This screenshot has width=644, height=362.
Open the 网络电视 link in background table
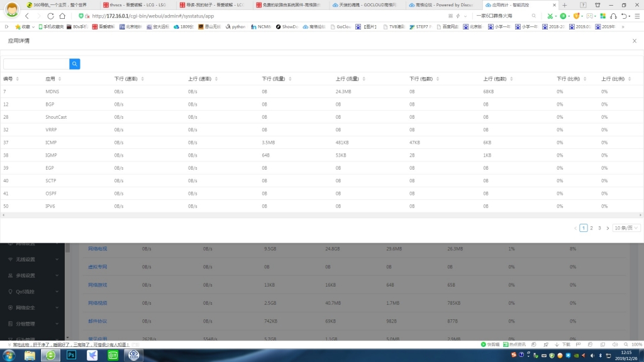coord(97,249)
